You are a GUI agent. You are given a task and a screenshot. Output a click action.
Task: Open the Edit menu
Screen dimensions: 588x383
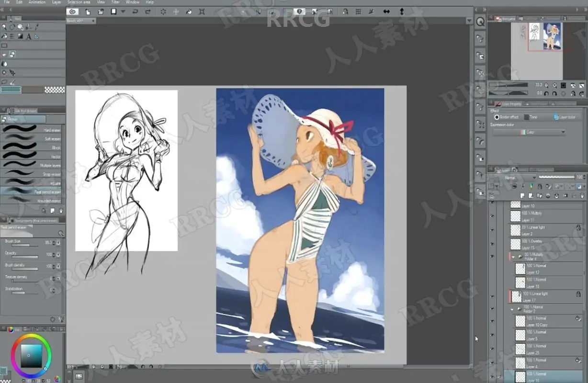[x=19, y=2]
